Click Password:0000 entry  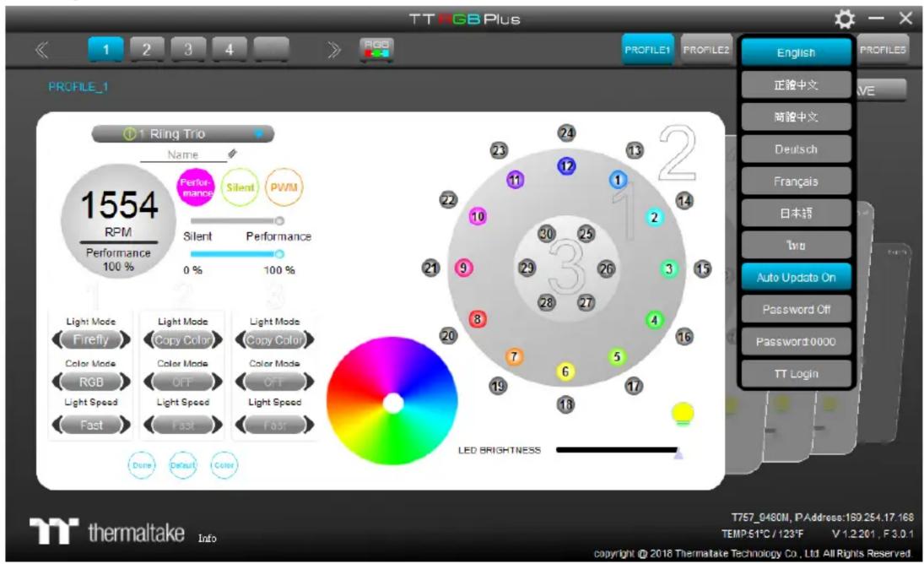pos(796,341)
